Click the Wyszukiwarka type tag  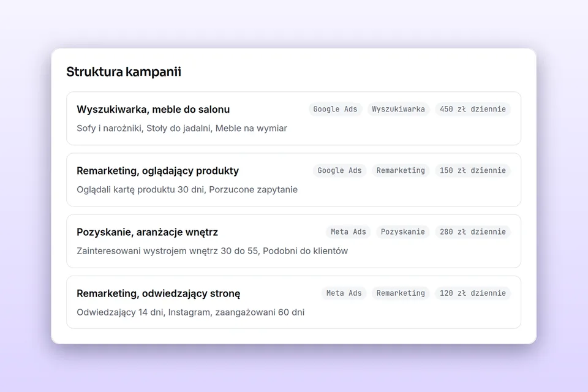click(x=398, y=109)
